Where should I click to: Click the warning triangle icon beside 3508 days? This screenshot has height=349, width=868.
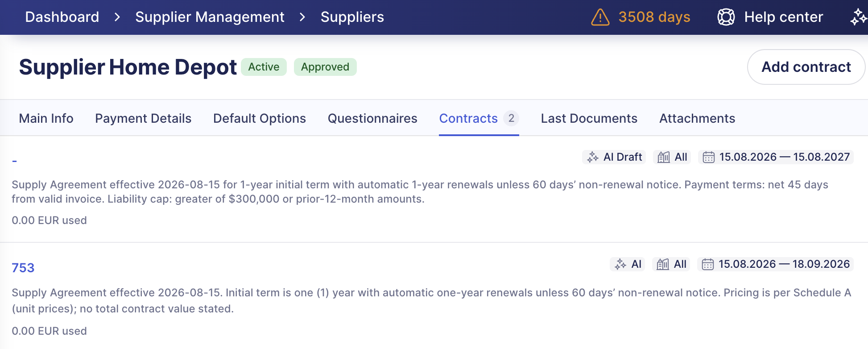(x=600, y=17)
